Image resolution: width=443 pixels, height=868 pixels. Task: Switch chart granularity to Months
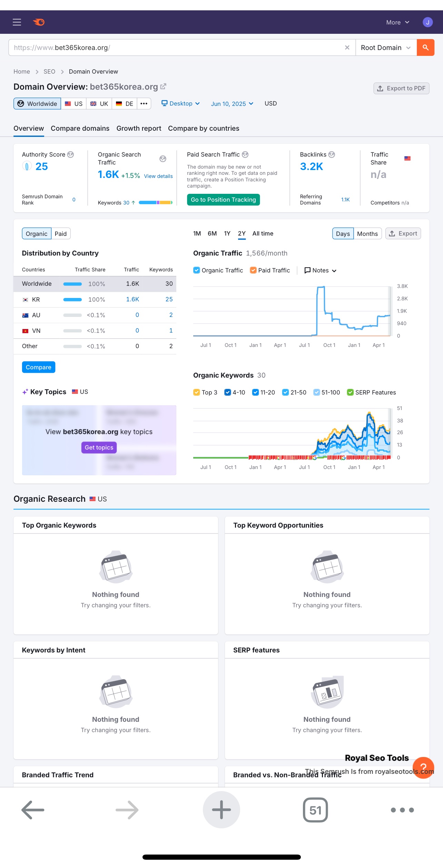[367, 233]
